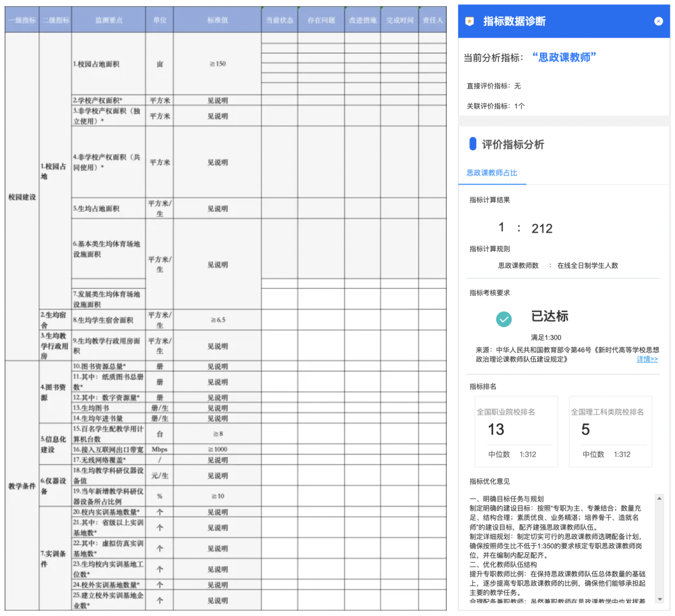Select the 全国理工科类院校排名 card
Image resolution: width=675 pixels, height=616 pixels.
click(x=610, y=432)
